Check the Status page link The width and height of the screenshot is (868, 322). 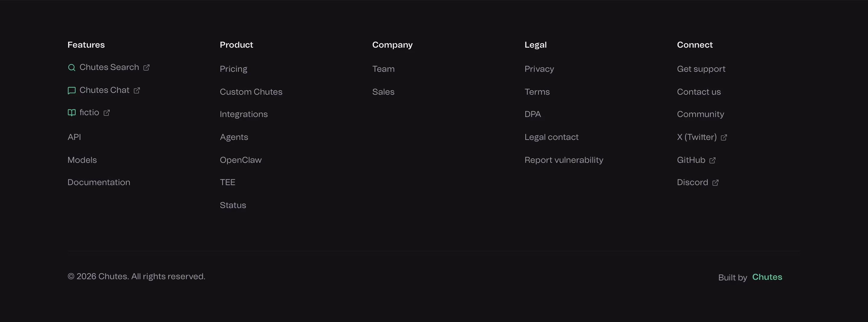point(233,205)
